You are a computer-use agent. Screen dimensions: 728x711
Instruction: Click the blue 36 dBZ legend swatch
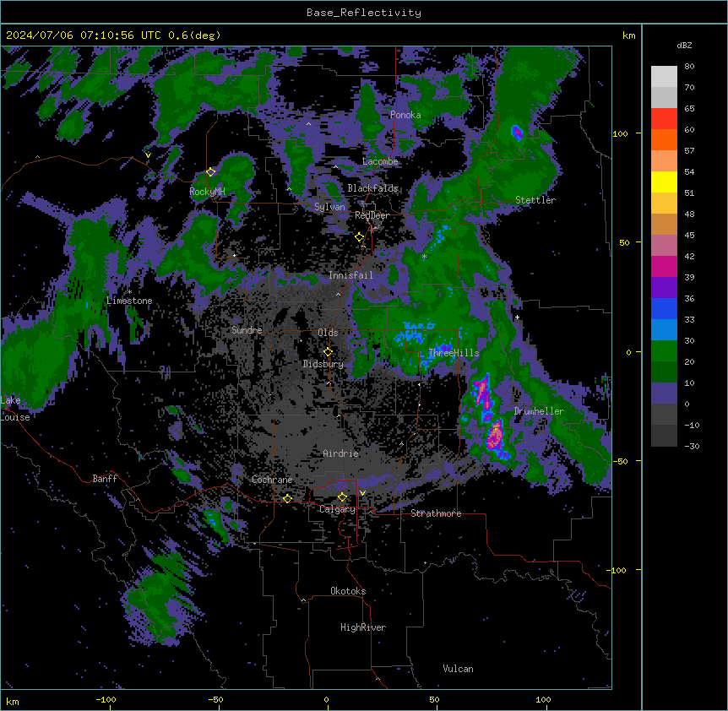coord(664,308)
